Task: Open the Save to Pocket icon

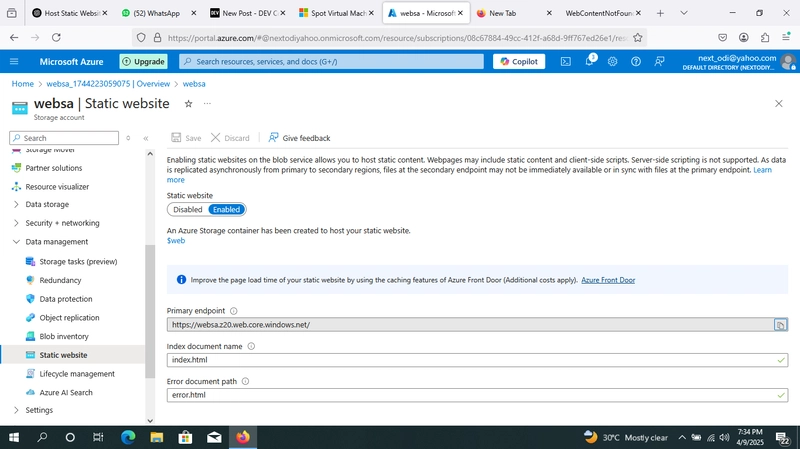Action: pyautogui.click(x=722, y=37)
